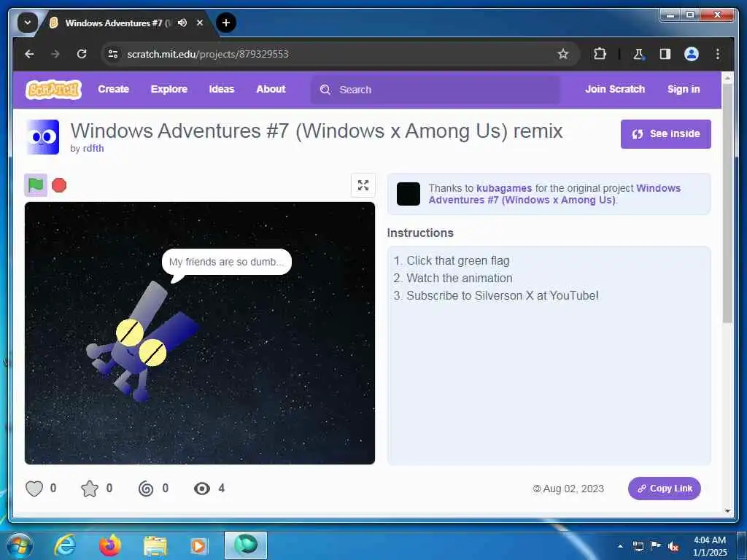Click the browser forward arrow

tap(55, 54)
